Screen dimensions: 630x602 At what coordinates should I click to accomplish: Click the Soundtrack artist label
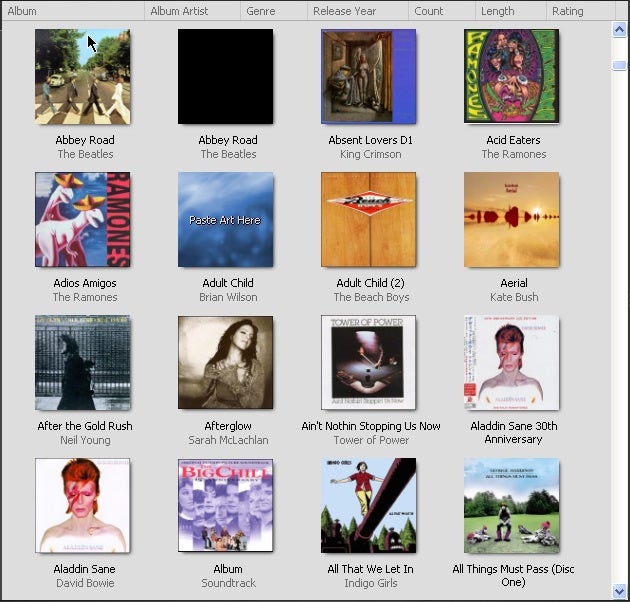coord(228,584)
